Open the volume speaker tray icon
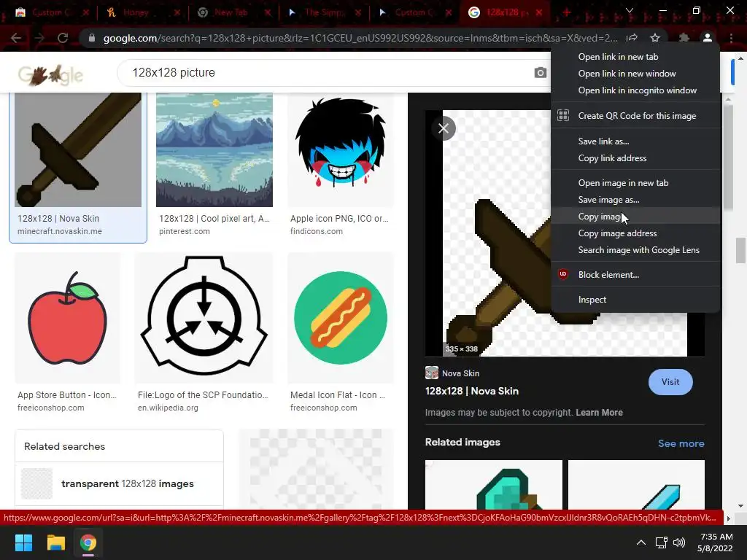The height and width of the screenshot is (560, 747). click(x=679, y=542)
